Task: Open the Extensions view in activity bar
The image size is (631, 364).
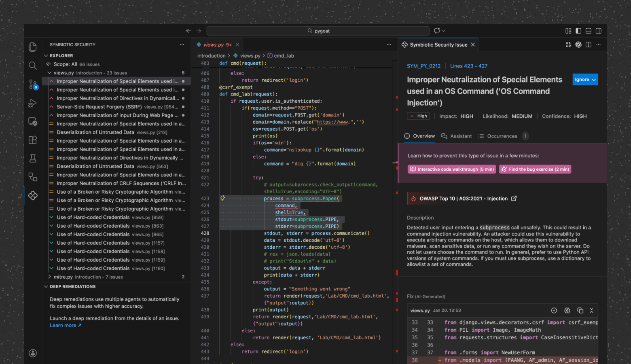Action: coord(33,140)
